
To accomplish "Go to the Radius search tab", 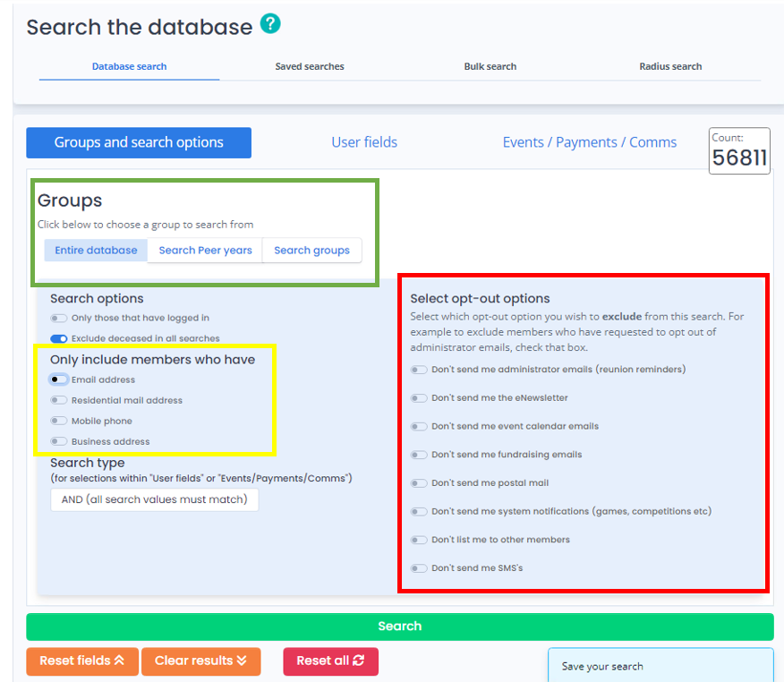I will [x=670, y=66].
